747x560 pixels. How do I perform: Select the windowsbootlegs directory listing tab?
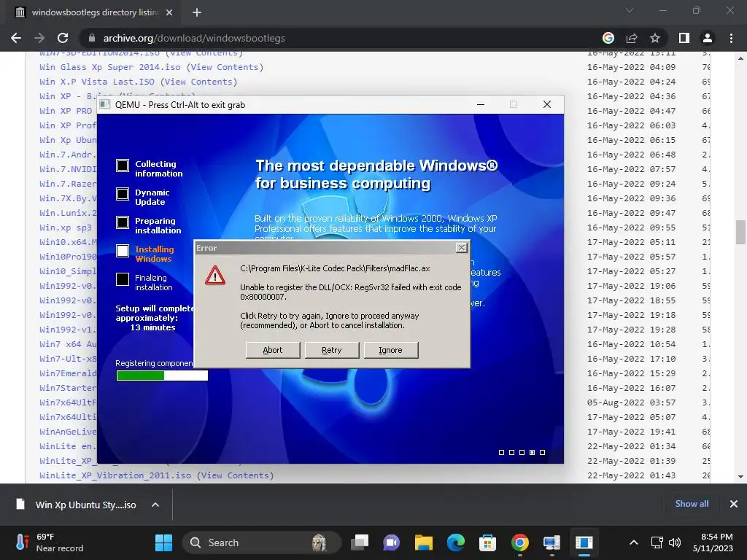94,12
